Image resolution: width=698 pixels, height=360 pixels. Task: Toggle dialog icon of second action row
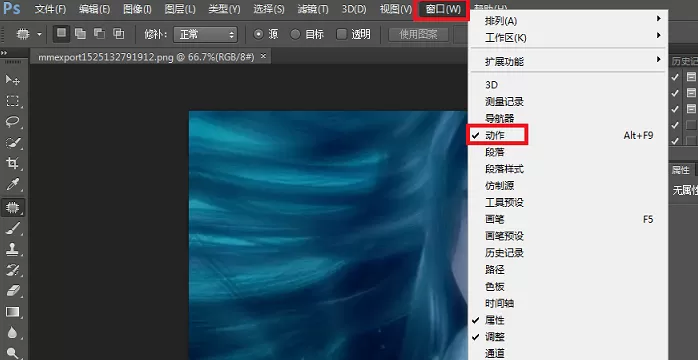click(691, 93)
